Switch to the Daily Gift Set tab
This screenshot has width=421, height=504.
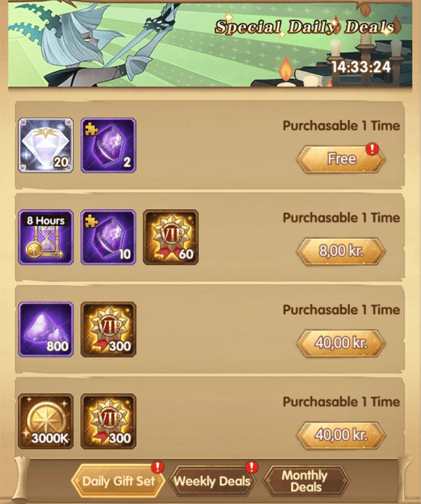click(x=118, y=481)
